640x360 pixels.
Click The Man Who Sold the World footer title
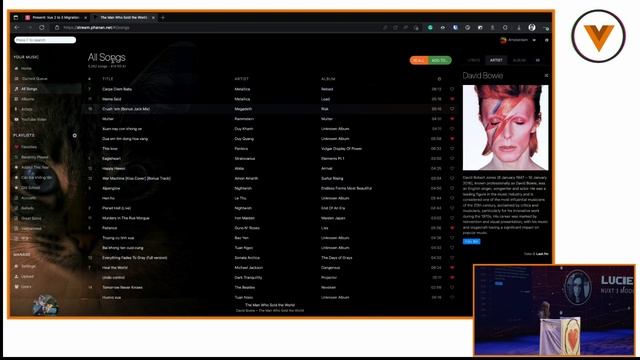click(270, 305)
